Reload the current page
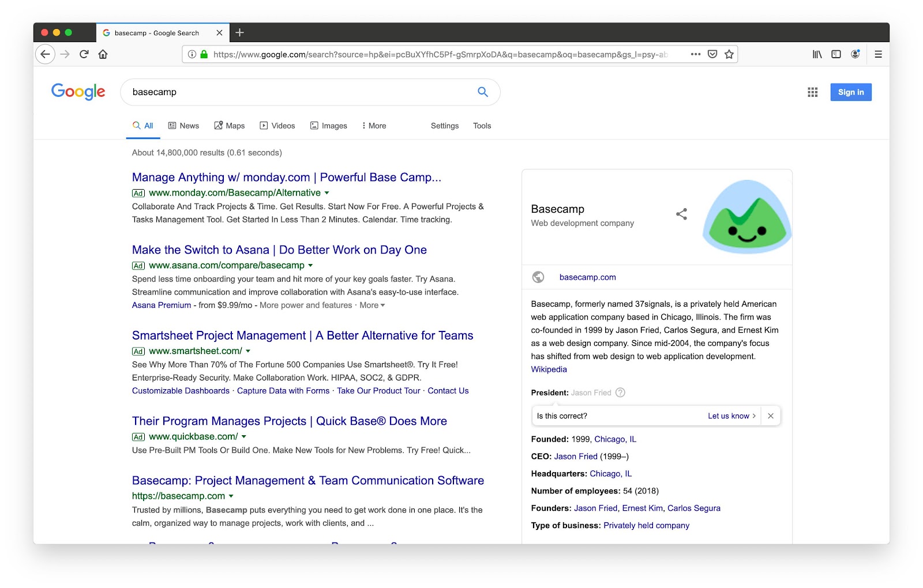Screen dimensions: 923x588 pyautogui.click(x=84, y=54)
